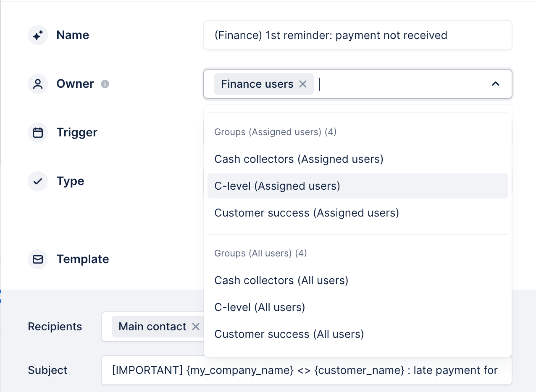
Task: Click the Subject input field
Action: [306, 370]
